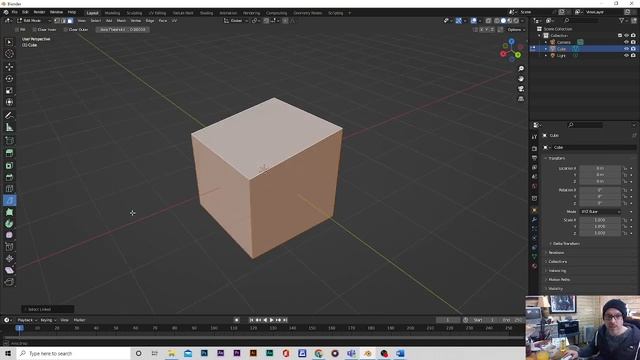Screen dimensions: 640x360
Task: Expand the Delta Transform panel
Action: pyautogui.click(x=565, y=244)
